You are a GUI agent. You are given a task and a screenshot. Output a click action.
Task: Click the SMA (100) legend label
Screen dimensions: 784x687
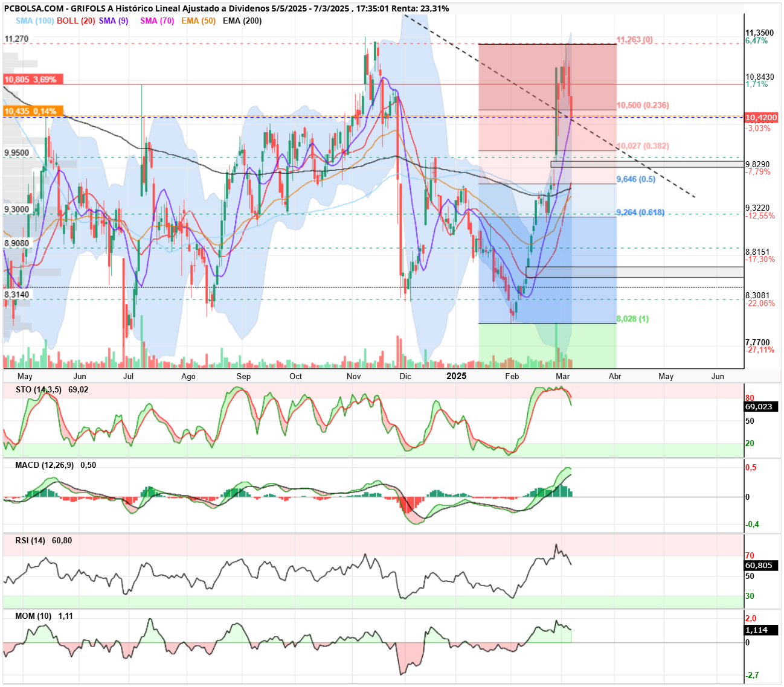pos(34,21)
